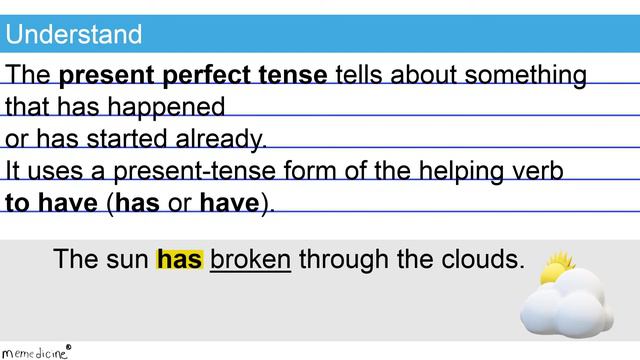Click the registered mark beside memedicine
The image size is (640, 360).
coord(68,347)
